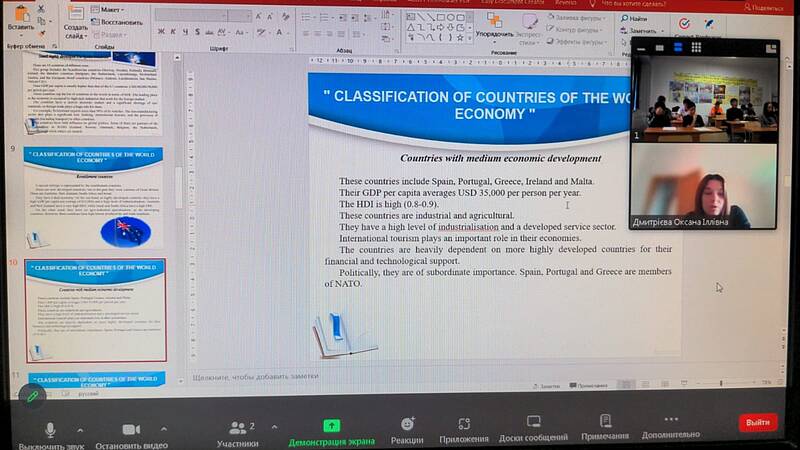Click the green Share Screen icon

[331, 425]
